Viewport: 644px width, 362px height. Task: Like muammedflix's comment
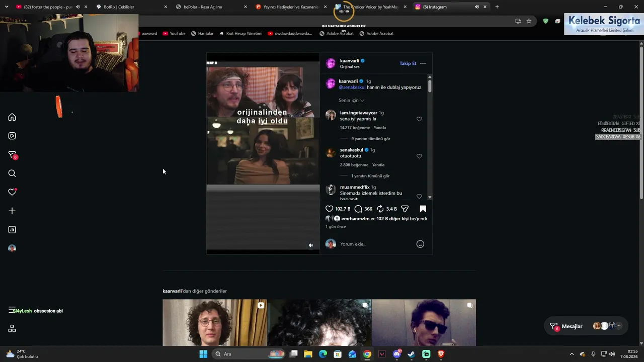coord(419,196)
